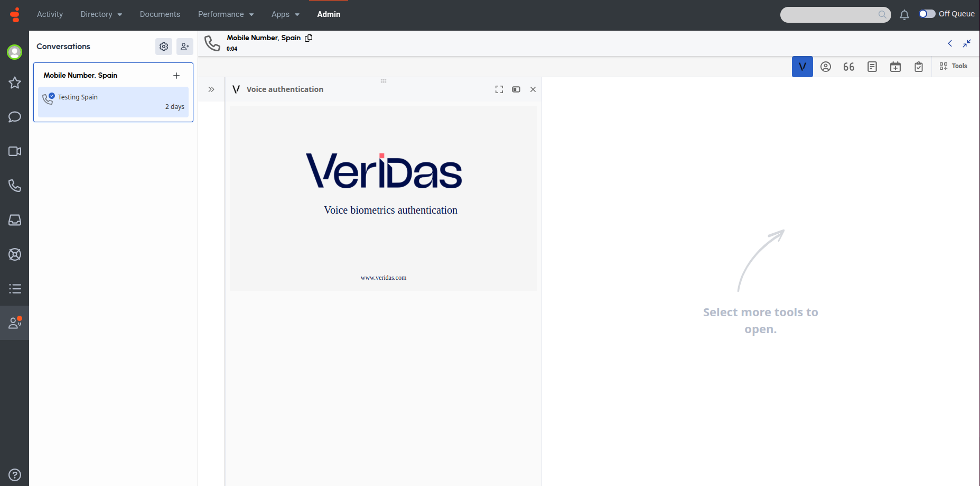Open the script document icon in toolbar
980x486 pixels.
click(x=872, y=67)
